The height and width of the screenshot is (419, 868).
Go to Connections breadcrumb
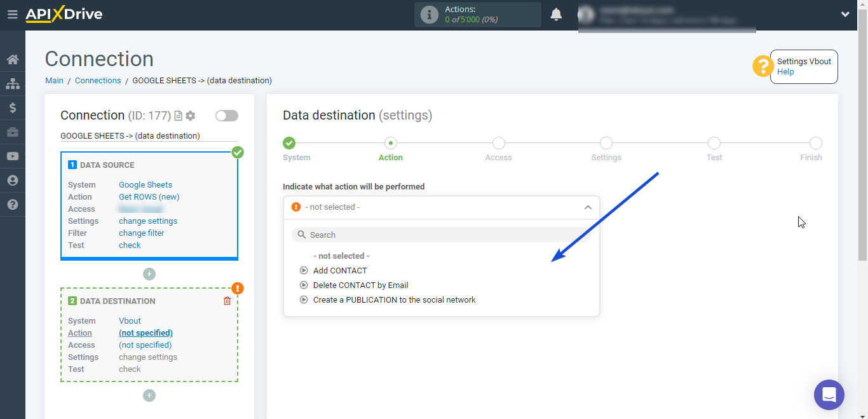point(98,81)
